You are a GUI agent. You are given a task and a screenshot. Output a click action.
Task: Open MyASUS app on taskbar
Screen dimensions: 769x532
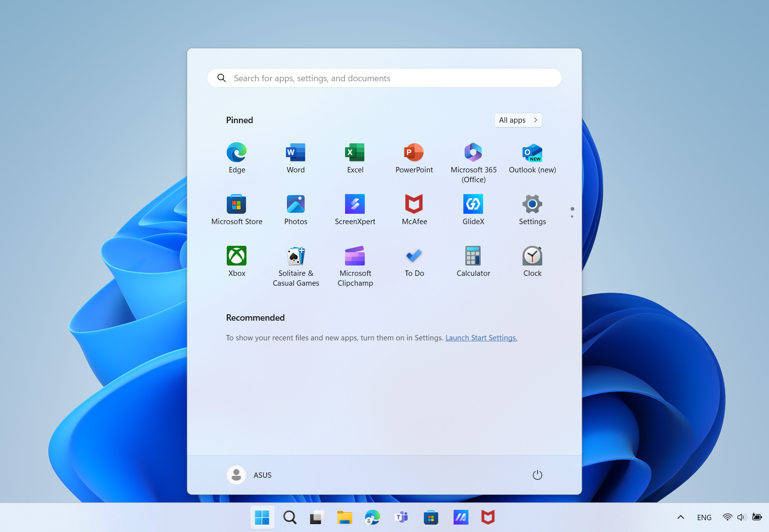[x=460, y=517]
